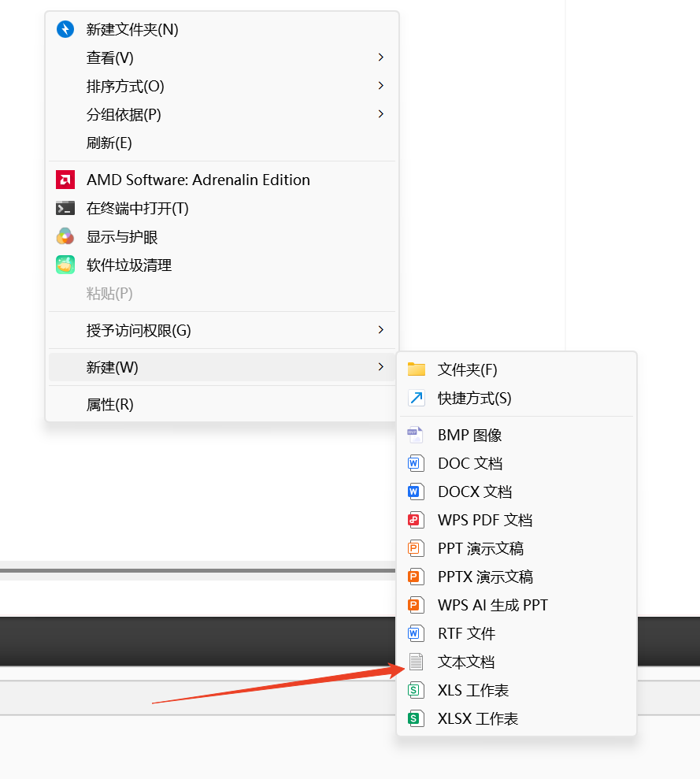Click the 软件垃圾清理 label
Viewport: 700px width, 779px height.
(129, 265)
